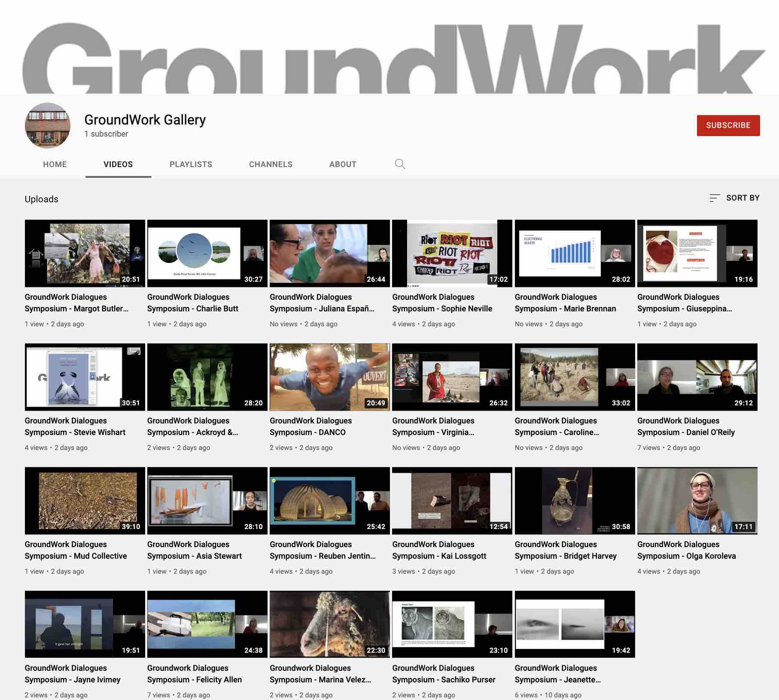Play the Jeanette thumbnail, 19:42
779x700 pixels.
click(575, 624)
